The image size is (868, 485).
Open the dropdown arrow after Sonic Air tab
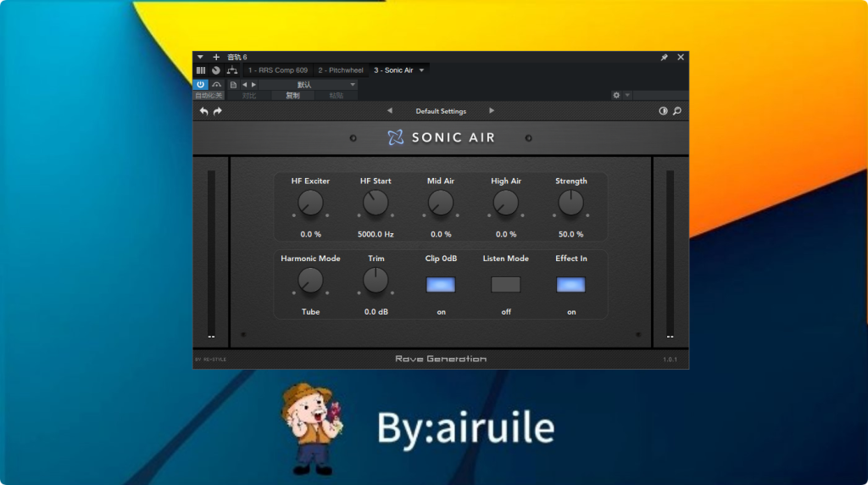point(422,70)
